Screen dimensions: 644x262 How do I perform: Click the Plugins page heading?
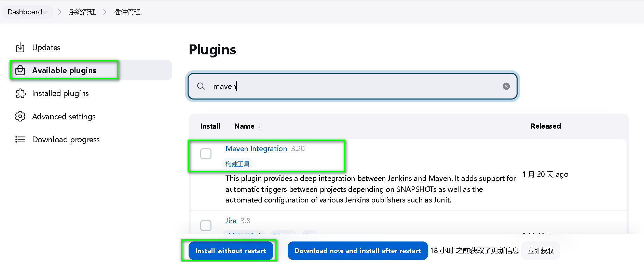click(213, 50)
